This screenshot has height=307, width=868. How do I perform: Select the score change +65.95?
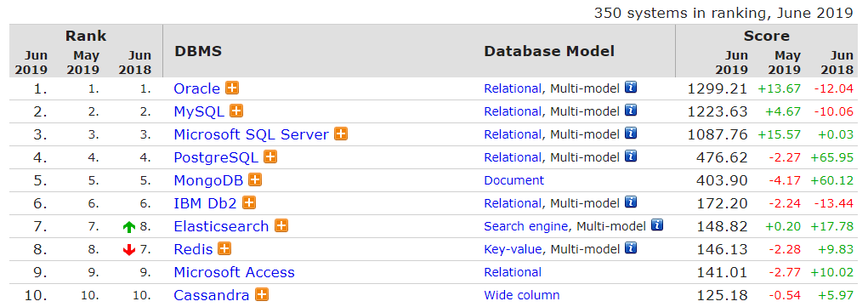[832, 157]
